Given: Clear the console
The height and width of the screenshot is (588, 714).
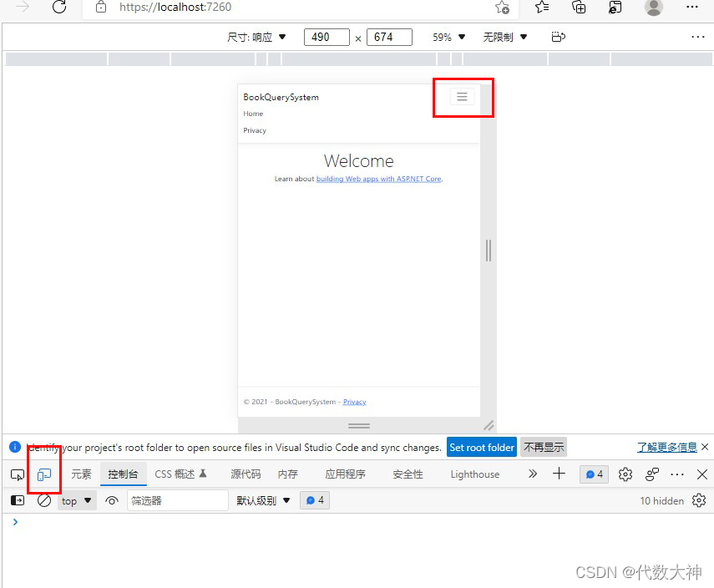Looking at the screenshot, I should point(44,500).
